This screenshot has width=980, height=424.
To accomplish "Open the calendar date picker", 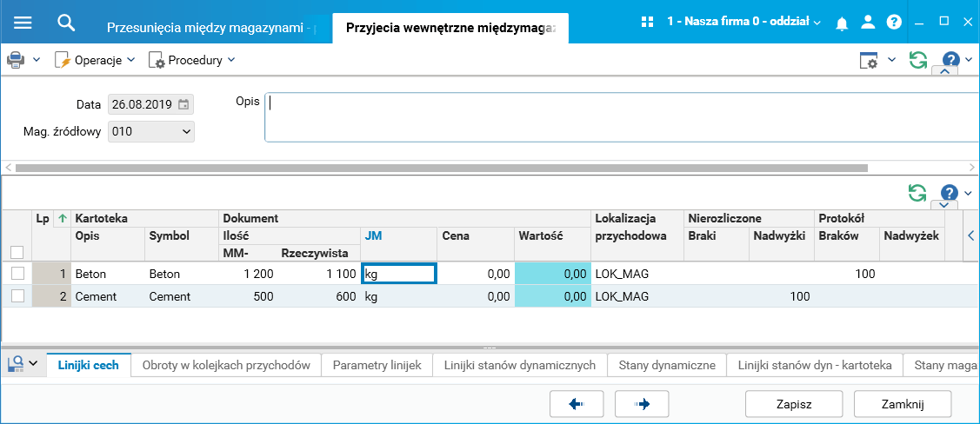I will (183, 105).
